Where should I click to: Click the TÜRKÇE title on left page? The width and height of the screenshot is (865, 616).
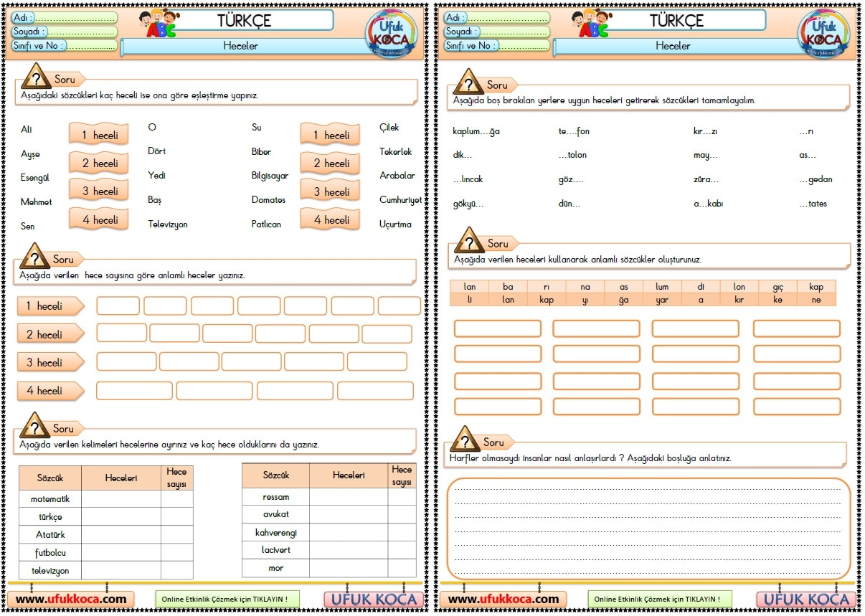tap(244, 21)
